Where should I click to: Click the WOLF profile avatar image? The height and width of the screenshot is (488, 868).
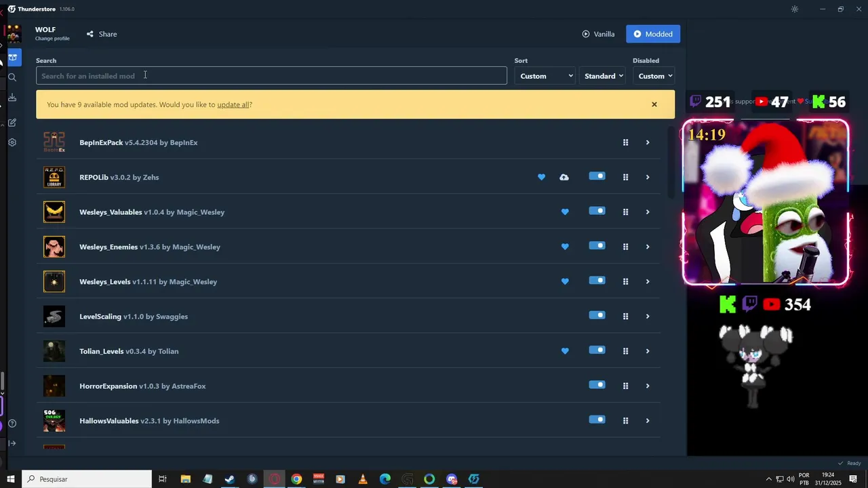tap(14, 33)
